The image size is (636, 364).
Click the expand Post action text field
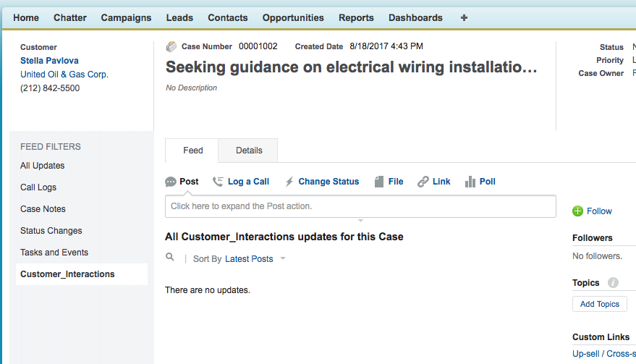(x=360, y=206)
